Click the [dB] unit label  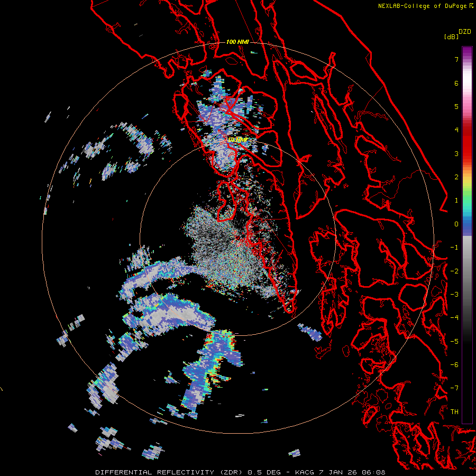[451, 36]
